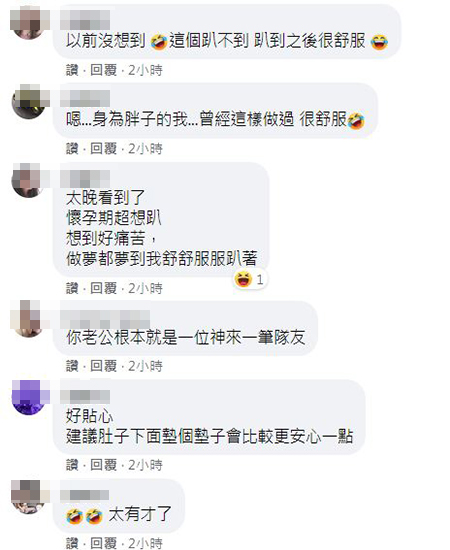
Task: Open profile avatar of first commenter
Action: click(29, 23)
